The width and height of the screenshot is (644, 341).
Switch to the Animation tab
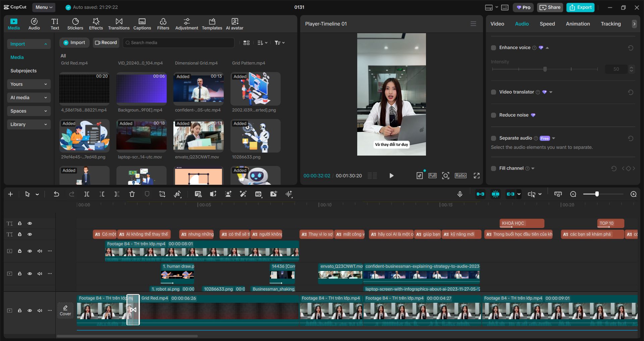578,24
